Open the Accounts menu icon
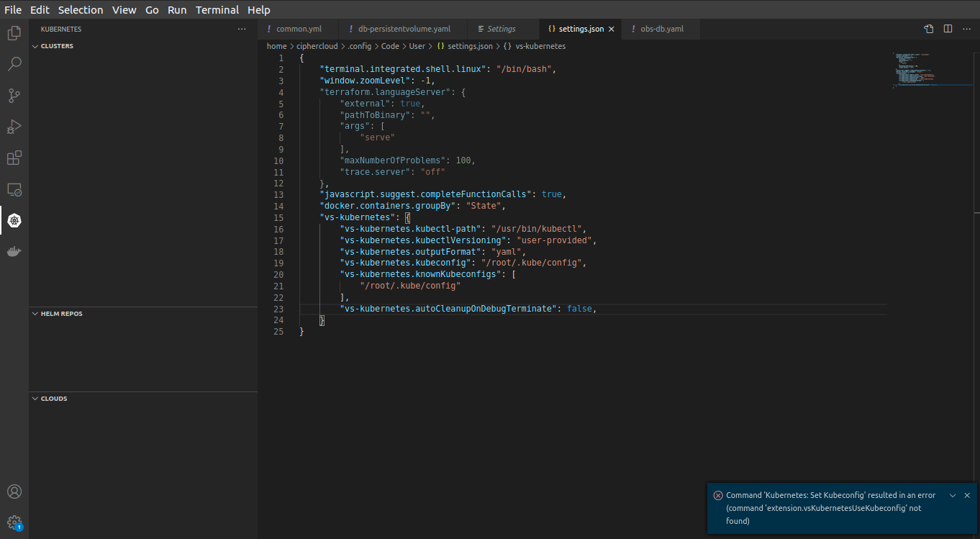This screenshot has width=980, height=539. click(x=14, y=492)
